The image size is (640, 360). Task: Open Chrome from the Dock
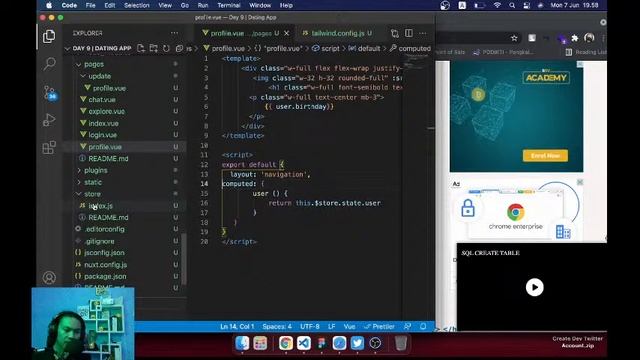tap(286, 343)
